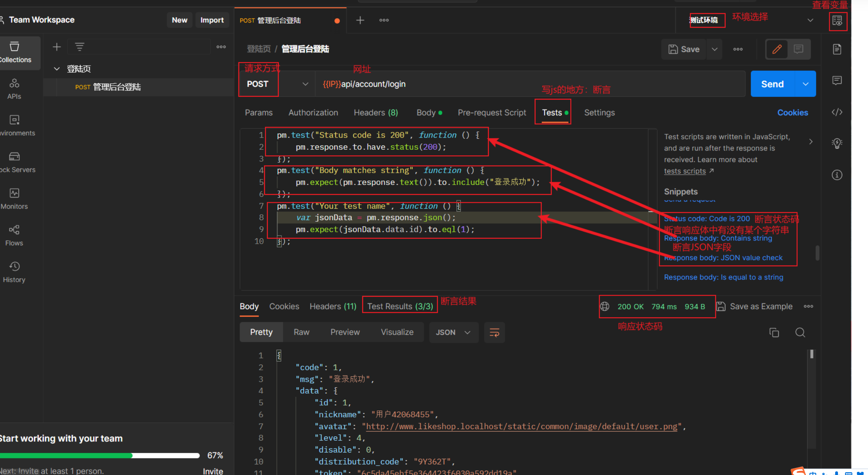
Task: Click the team setup progress bar
Action: coord(100,455)
